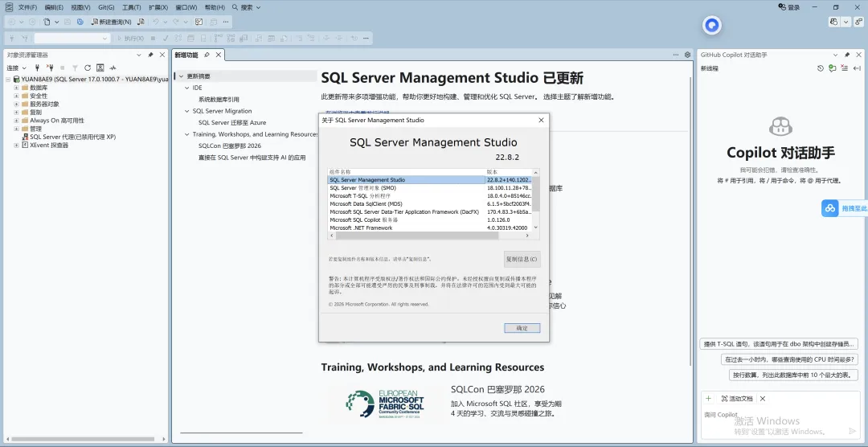Expand the 服务器对象 folder node

(17, 105)
